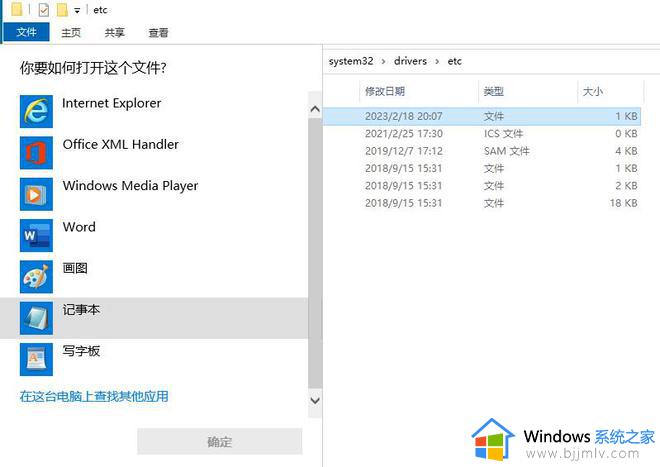
Task: Select the SAM 文件 row dated 2019/12/7
Action: 482,151
